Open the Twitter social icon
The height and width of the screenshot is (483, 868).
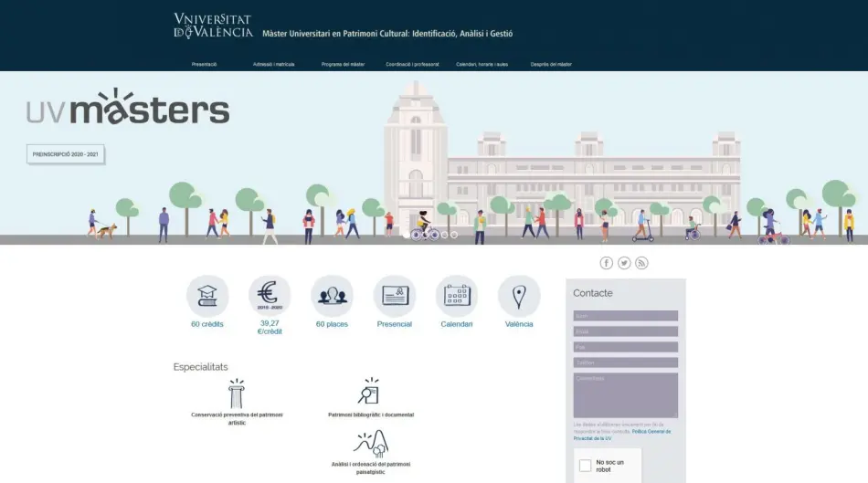tap(624, 263)
